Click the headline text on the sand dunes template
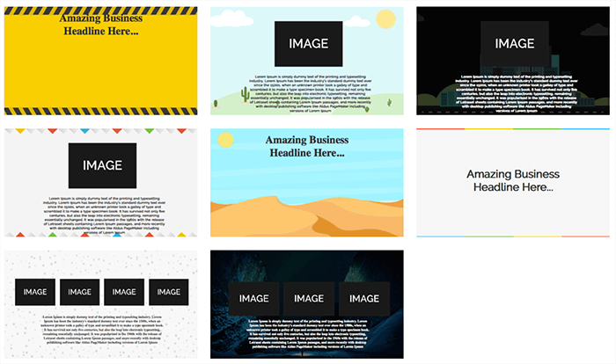Viewport: 616px width, 364px height. pos(306,146)
